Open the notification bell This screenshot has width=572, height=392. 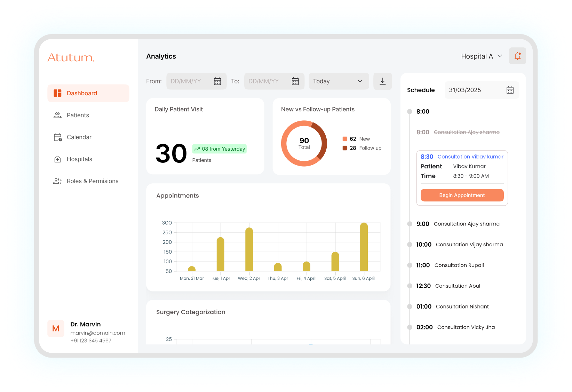click(517, 56)
